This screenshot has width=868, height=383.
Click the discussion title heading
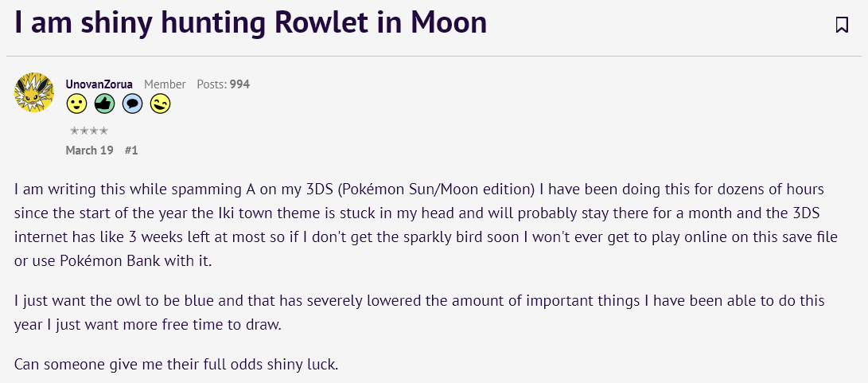(x=251, y=24)
